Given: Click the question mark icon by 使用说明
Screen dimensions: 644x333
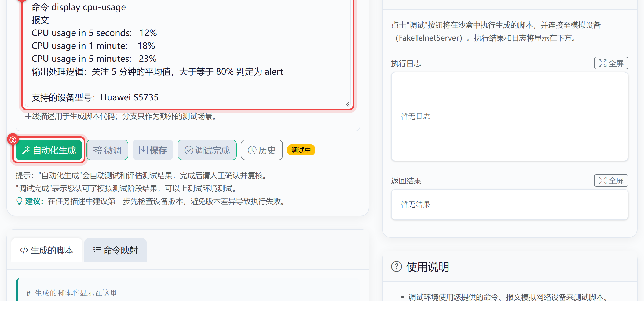Looking at the screenshot, I should click(397, 267).
